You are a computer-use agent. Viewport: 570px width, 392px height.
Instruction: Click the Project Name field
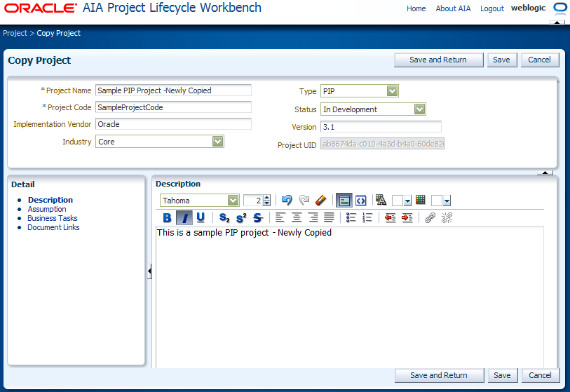pyautogui.click(x=173, y=90)
